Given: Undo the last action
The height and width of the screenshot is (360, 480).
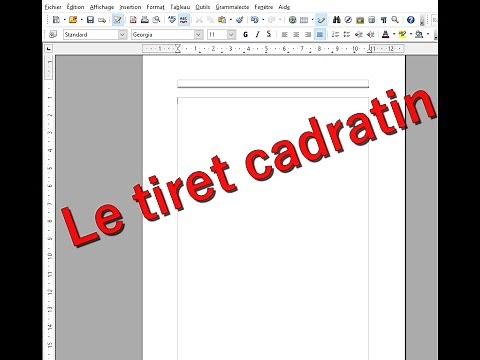Looking at the screenshot, I should coord(255,20).
